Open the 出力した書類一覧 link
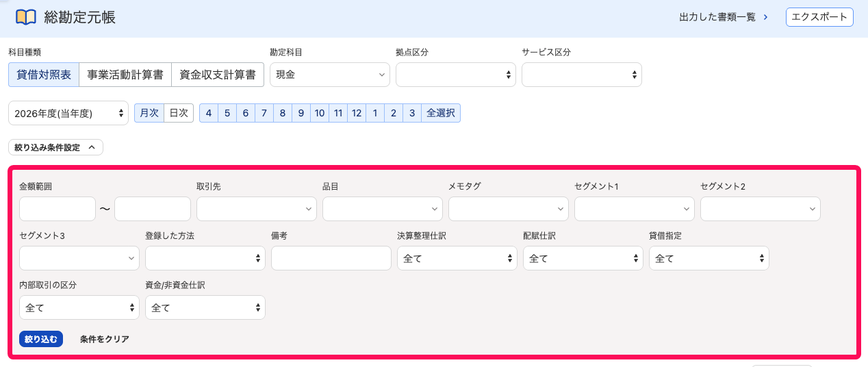Image resolution: width=868 pixels, height=367 pixels. pyautogui.click(x=724, y=17)
